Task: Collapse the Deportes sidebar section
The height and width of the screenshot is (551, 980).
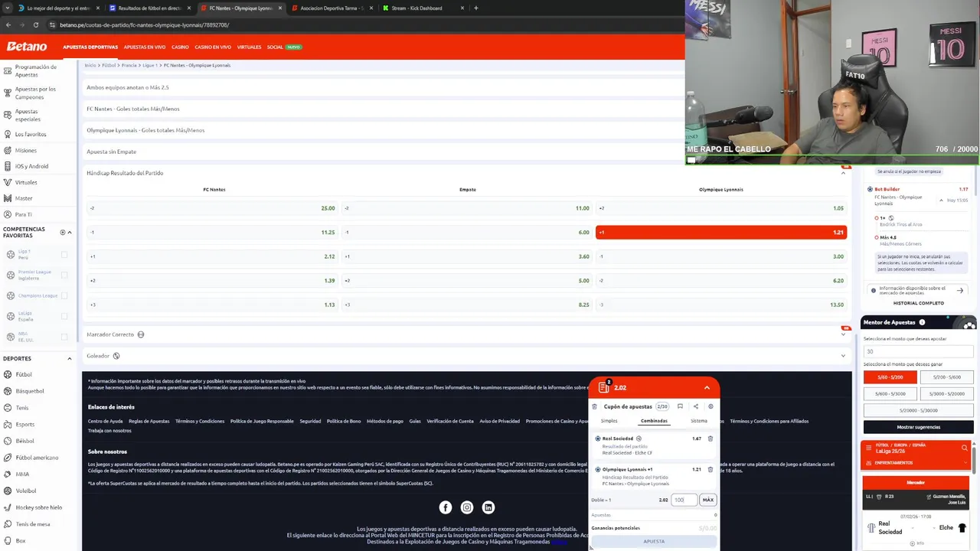Action: click(70, 358)
